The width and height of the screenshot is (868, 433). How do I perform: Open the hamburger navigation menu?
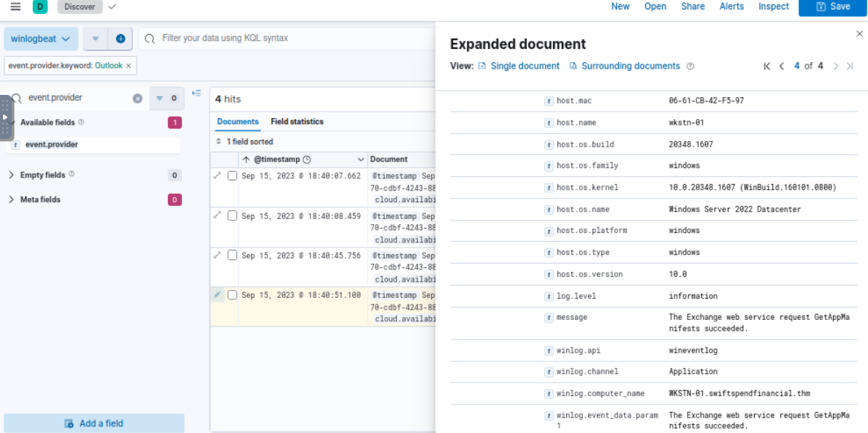pos(15,7)
